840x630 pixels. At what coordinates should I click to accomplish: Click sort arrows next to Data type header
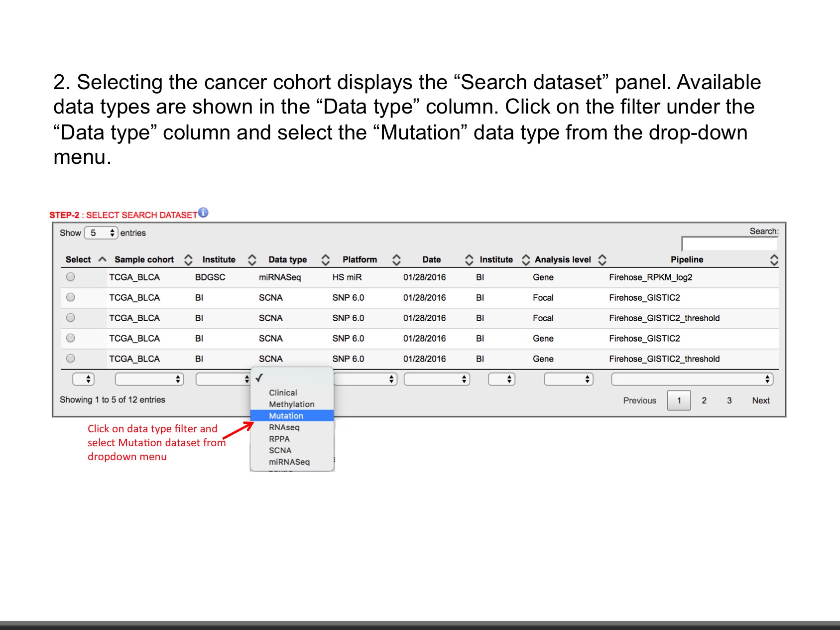(326, 260)
